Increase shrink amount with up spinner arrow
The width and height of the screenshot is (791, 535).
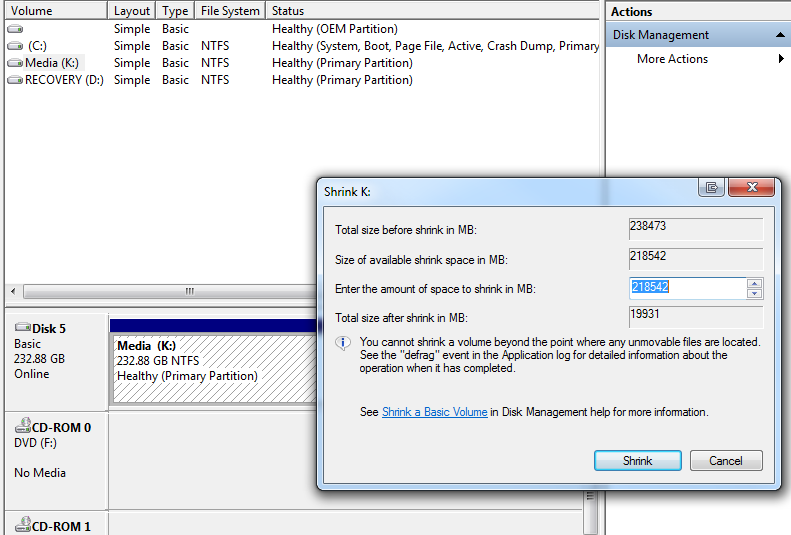pos(754,283)
